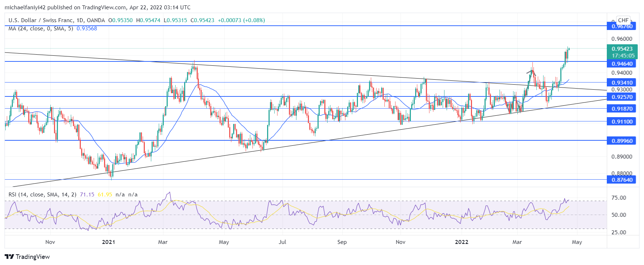Click the CHF currency label
The height and width of the screenshot is (265, 644).
[623, 20]
